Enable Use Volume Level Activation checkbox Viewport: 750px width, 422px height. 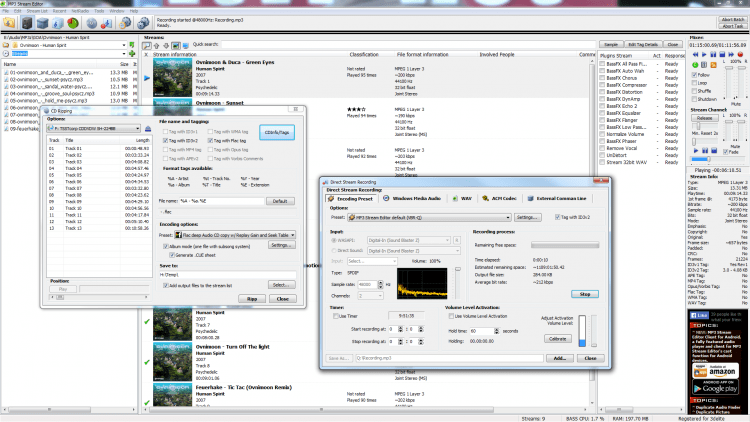point(451,316)
